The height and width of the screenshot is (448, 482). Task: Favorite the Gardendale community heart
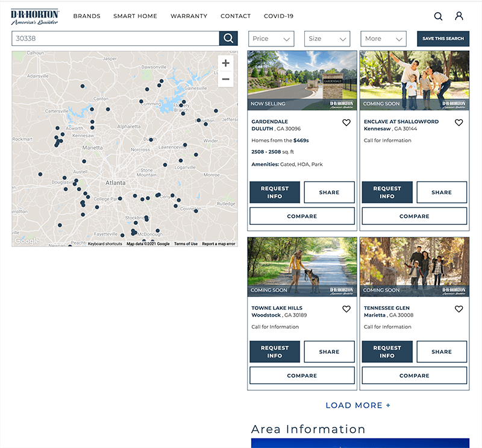click(x=346, y=122)
